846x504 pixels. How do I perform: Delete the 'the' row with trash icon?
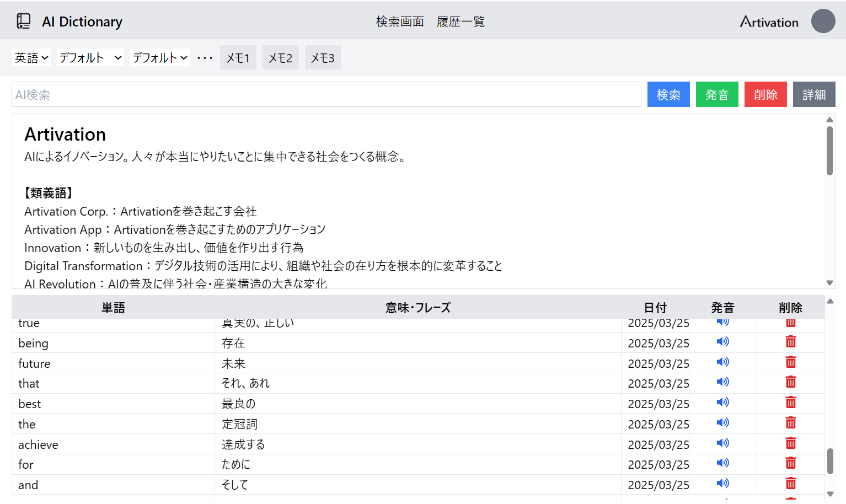click(791, 423)
